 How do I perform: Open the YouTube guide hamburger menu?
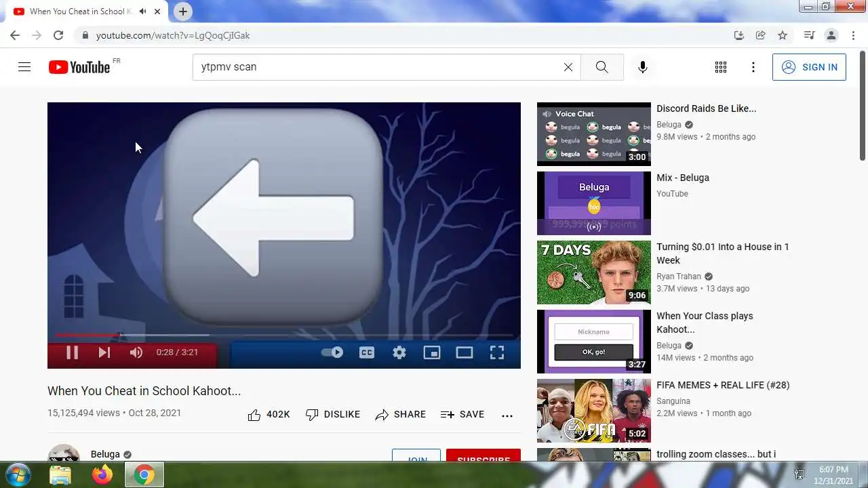click(24, 67)
